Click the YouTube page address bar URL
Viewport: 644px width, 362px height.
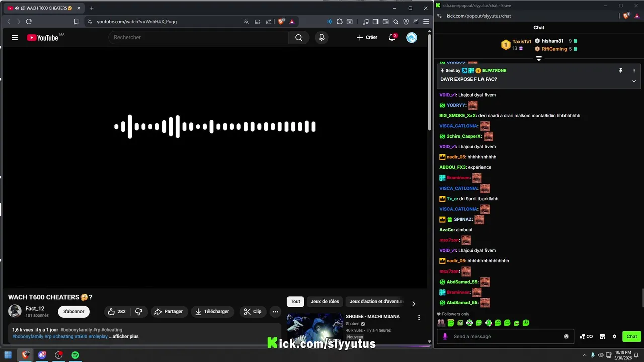pyautogui.click(x=136, y=22)
